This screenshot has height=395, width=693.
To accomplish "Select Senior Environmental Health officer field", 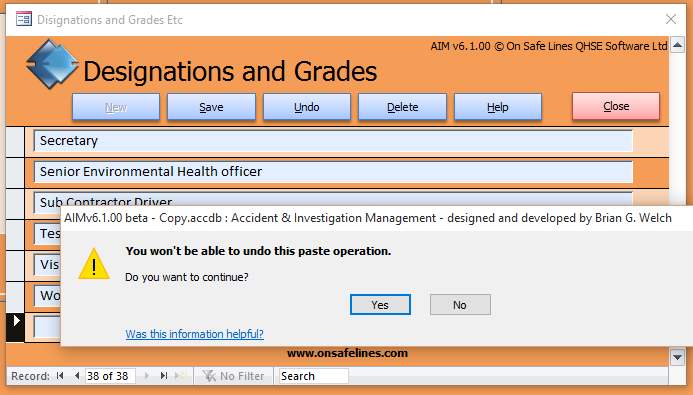I will (x=333, y=172).
